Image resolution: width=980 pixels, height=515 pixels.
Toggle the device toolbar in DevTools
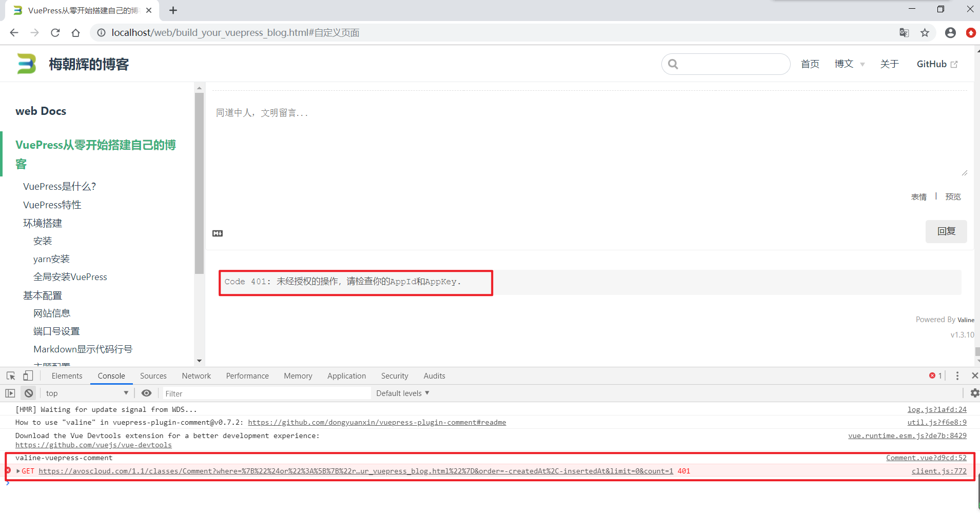pyautogui.click(x=28, y=376)
